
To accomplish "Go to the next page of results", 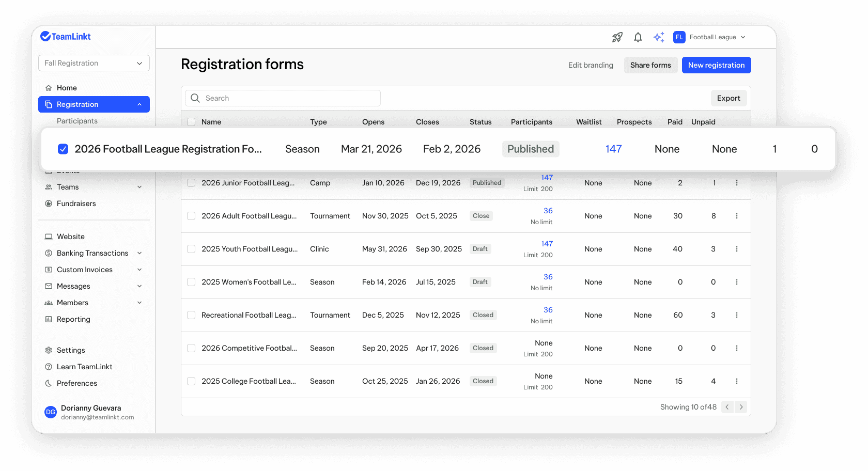I will 741,407.
